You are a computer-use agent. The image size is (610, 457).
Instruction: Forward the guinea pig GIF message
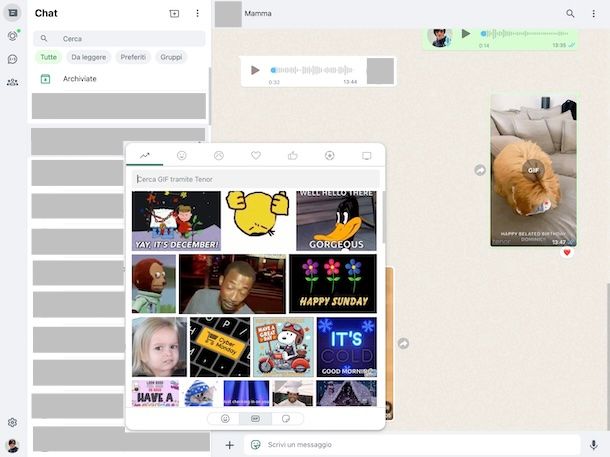(480, 170)
